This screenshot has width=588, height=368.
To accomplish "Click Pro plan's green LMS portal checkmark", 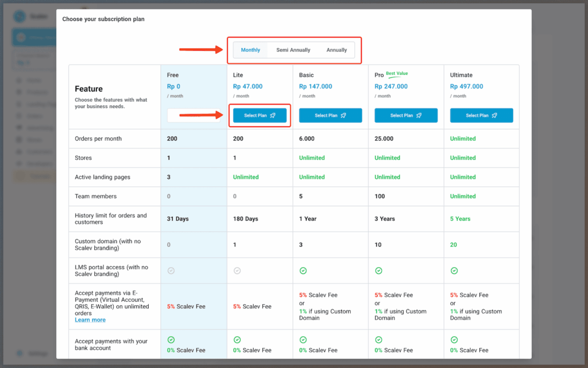I will pyautogui.click(x=378, y=270).
